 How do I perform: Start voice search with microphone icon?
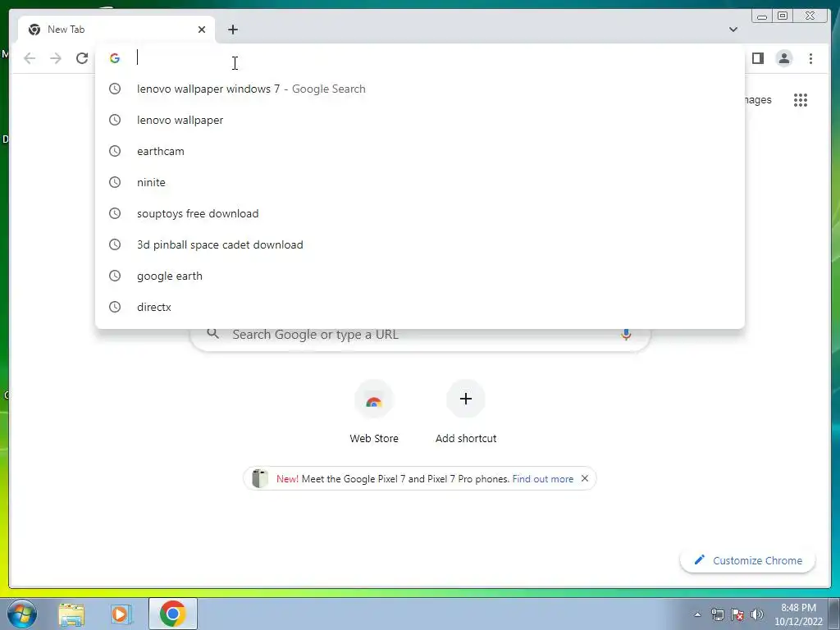(626, 335)
